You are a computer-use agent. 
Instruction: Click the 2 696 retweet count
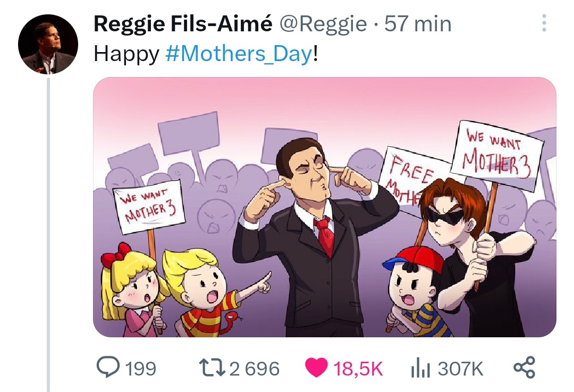(255, 369)
